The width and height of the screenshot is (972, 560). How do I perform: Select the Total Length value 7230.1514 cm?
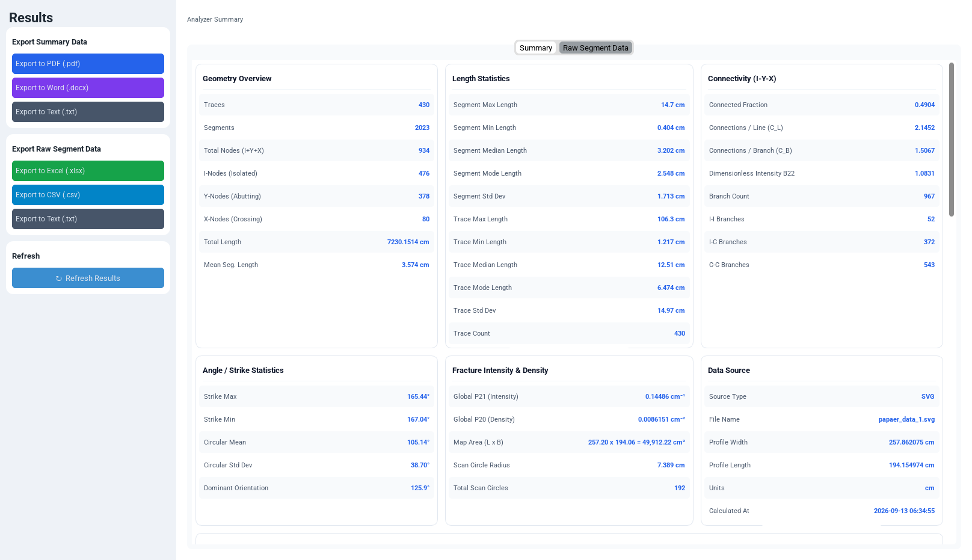click(408, 242)
